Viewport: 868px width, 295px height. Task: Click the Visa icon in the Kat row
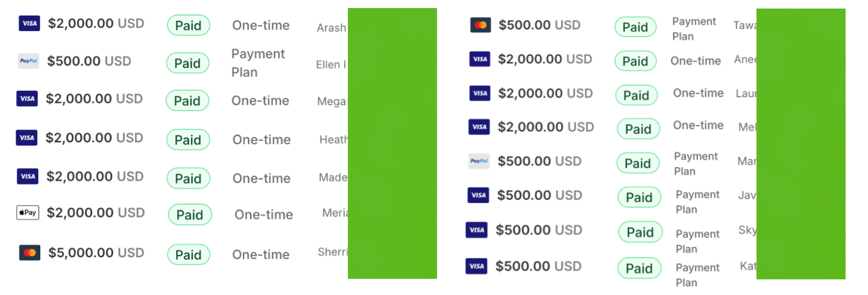click(x=476, y=266)
